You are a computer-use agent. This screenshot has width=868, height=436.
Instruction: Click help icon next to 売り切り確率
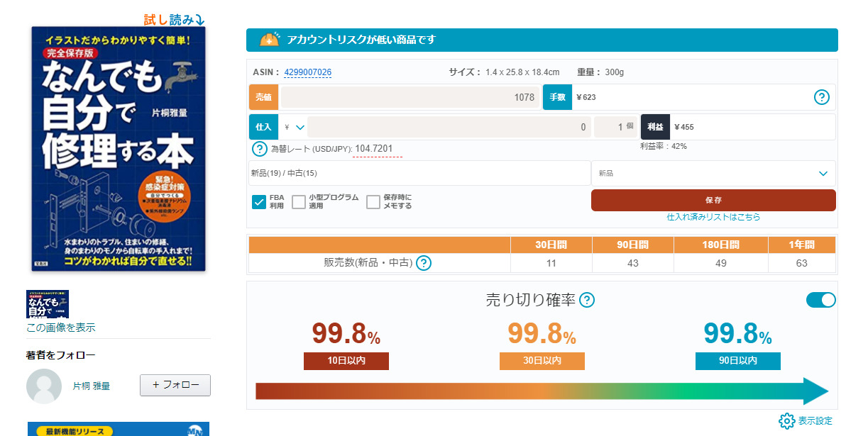[x=587, y=300]
